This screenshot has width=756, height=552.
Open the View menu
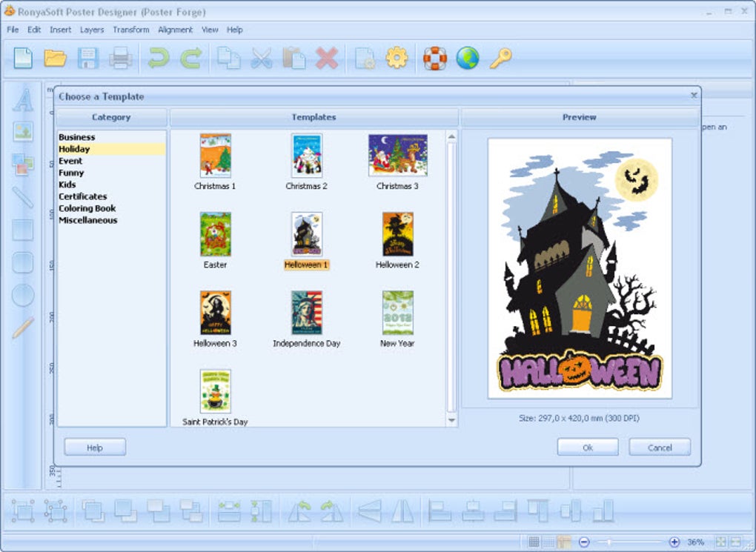coord(210,30)
